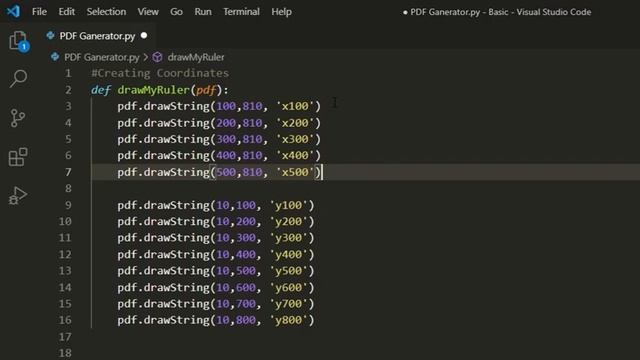Click the 'y300' string on line 11
640x360 pixels.
click(x=289, y=238)
